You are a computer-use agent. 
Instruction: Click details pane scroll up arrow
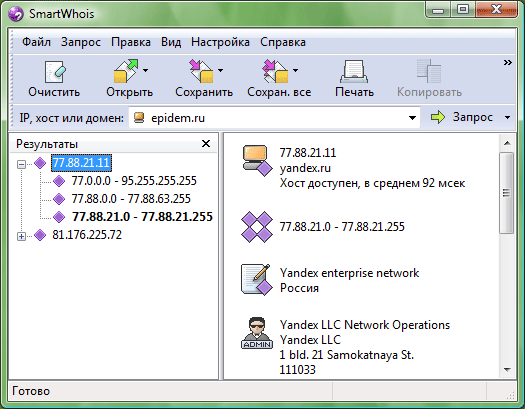tap(507, 143)
